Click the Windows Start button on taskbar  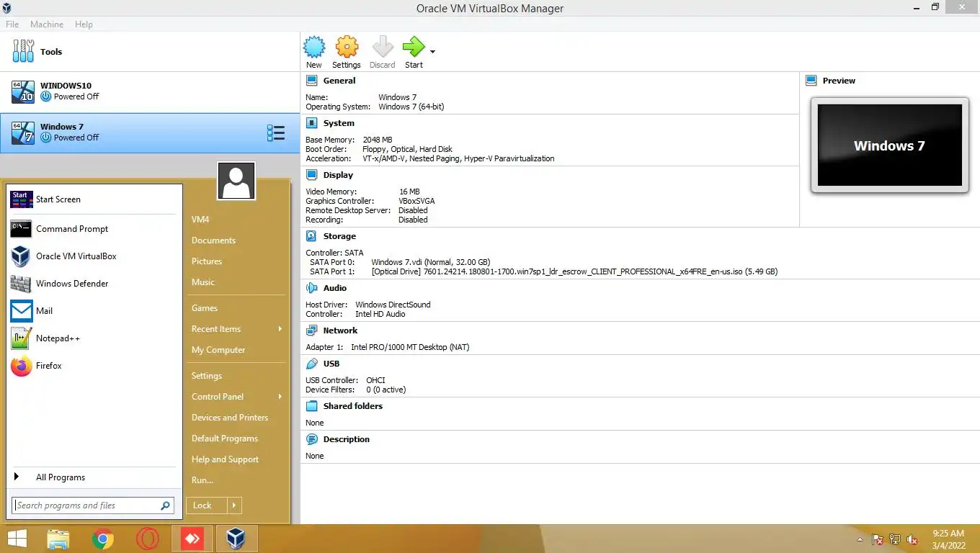[17, 539]
